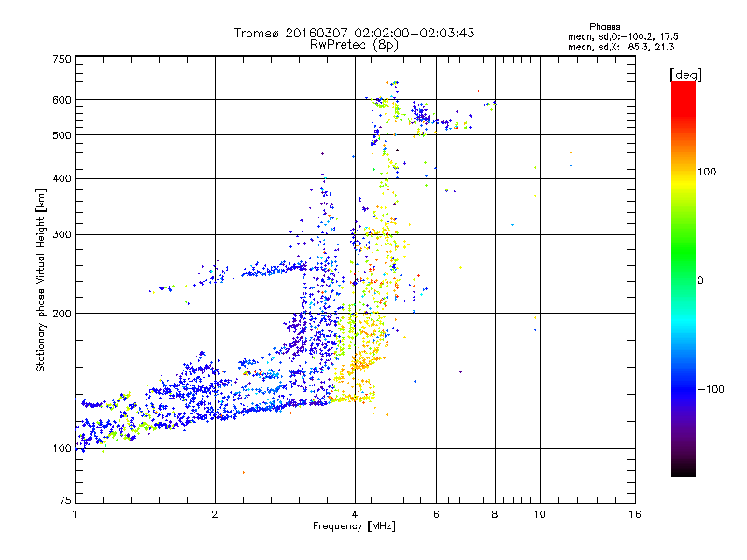
Task: Click the plot title Tromsø 20160307 02:02:00-02:03:43
Action: point(354,33)
